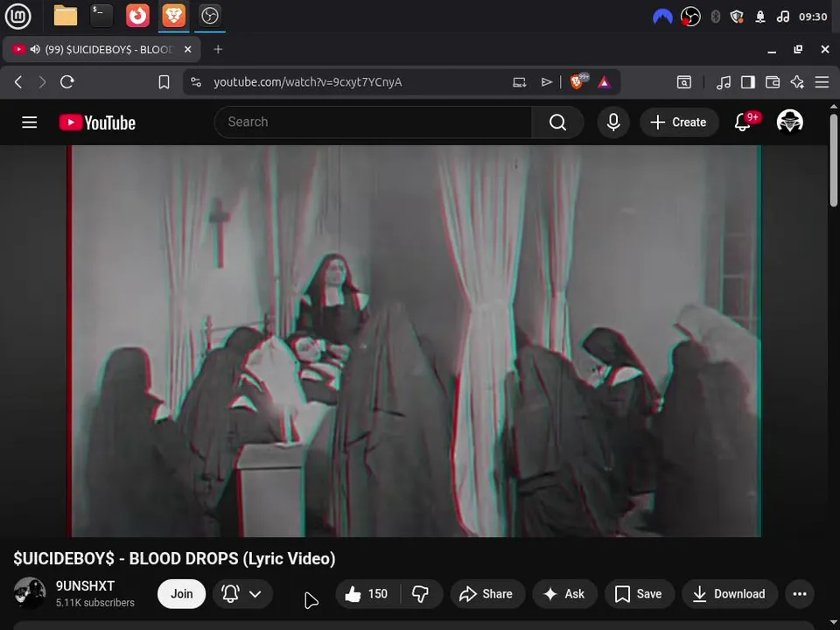
Task: Download the video
Action: click(730, 593)
